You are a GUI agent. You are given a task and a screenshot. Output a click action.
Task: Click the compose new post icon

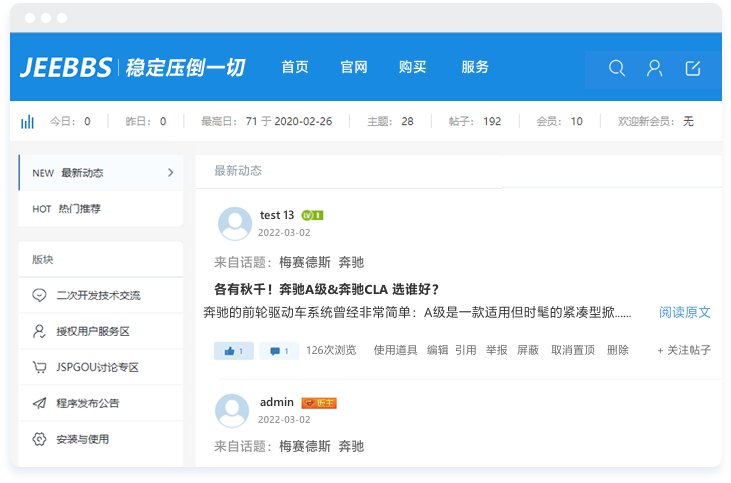[693, 68]
